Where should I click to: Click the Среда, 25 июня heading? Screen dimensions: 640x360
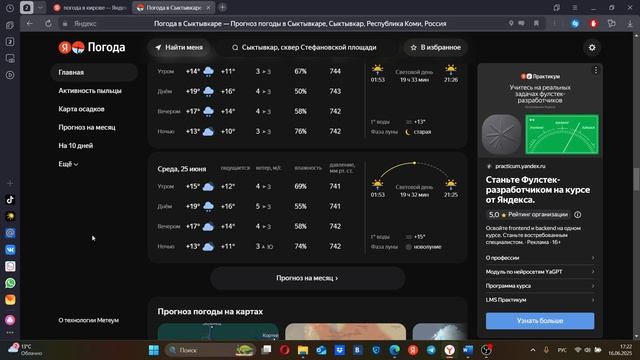pyautogui.click(x=182, y=169)
